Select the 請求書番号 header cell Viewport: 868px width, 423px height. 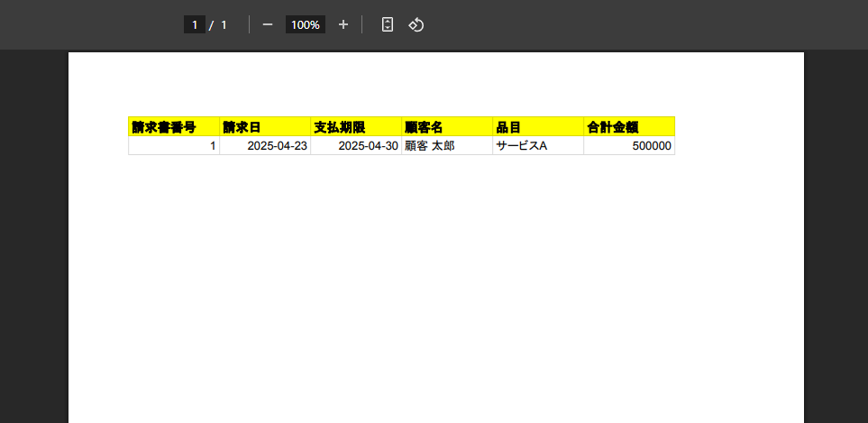[x=174, y=127]
